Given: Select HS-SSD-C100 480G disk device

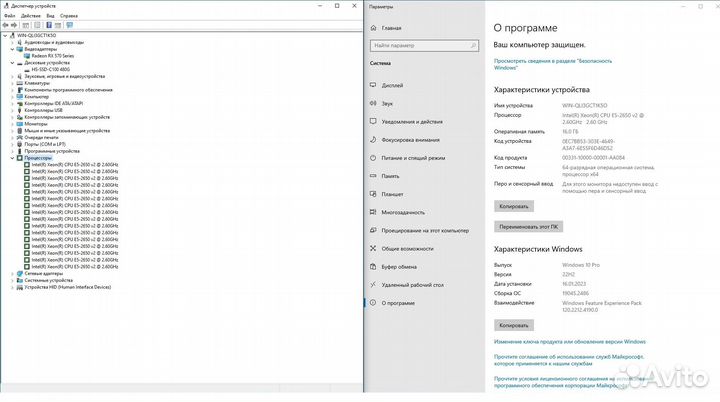Looking at the screenshot, I should tap(51, 69).
